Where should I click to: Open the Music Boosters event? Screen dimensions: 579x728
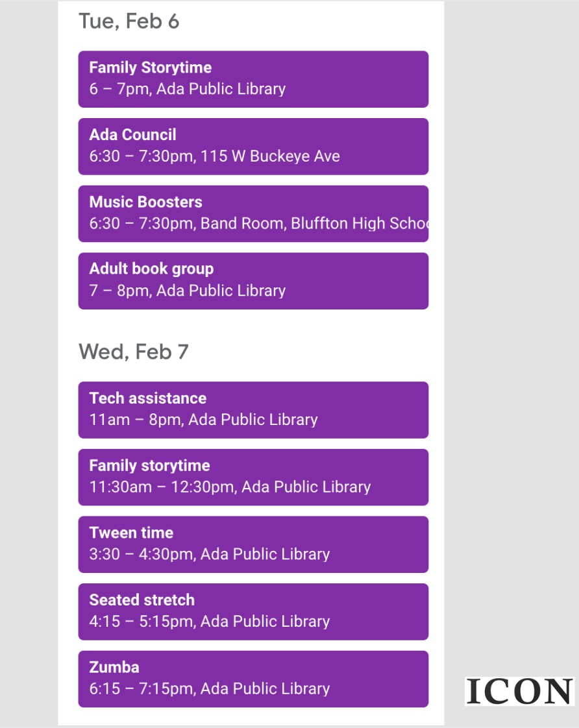tap(253, 213)
